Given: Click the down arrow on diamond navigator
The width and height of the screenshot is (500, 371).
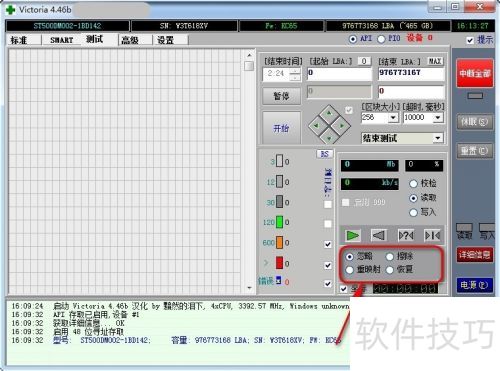Looking at the screenshot, I should 329,138.
